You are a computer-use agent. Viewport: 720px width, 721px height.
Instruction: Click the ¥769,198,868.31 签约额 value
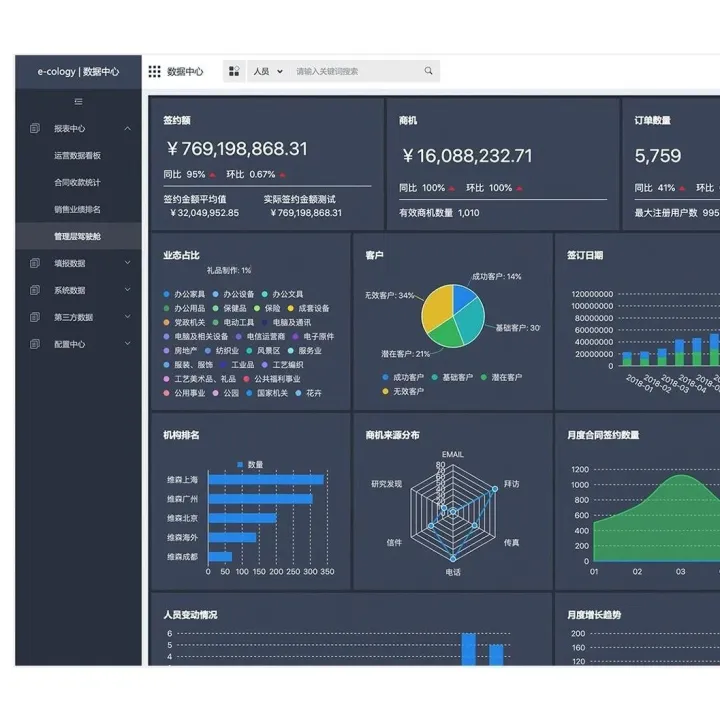pyautogui.click(x=237, y=149)
